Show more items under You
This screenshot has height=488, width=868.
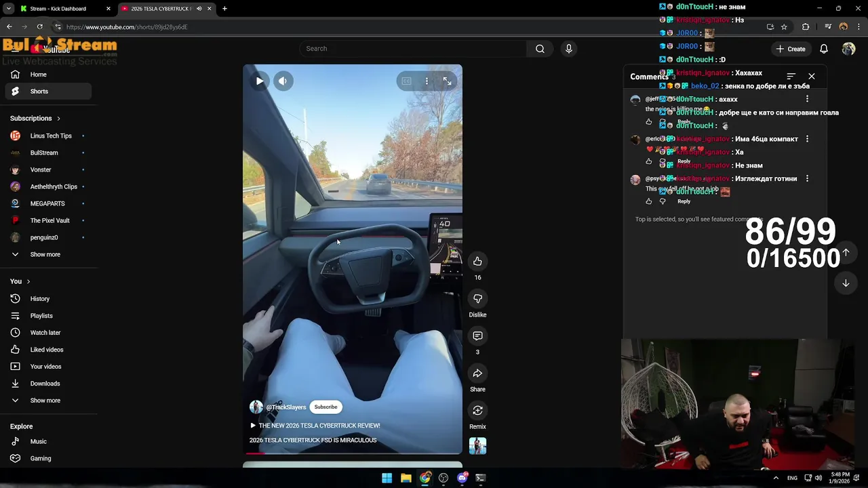[47, 401]
